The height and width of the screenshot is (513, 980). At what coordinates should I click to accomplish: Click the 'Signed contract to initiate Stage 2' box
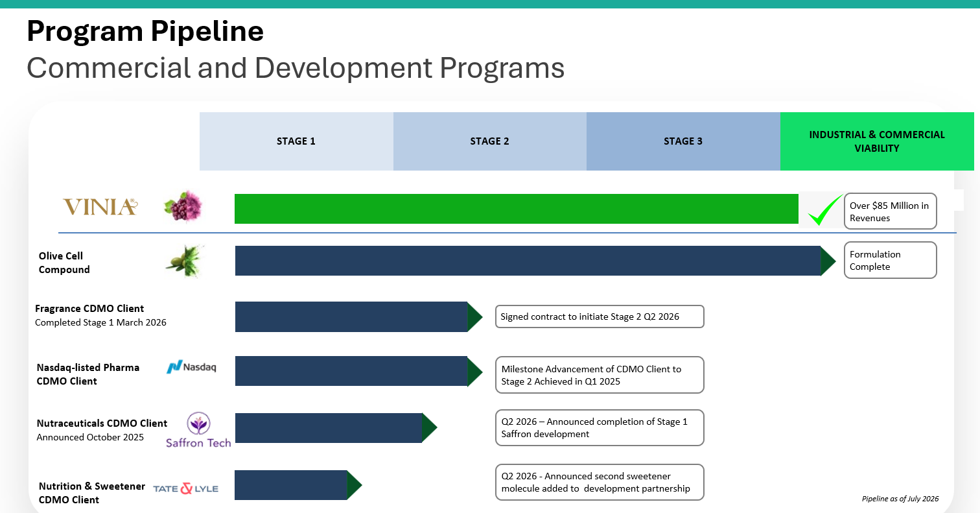[600, 316]
